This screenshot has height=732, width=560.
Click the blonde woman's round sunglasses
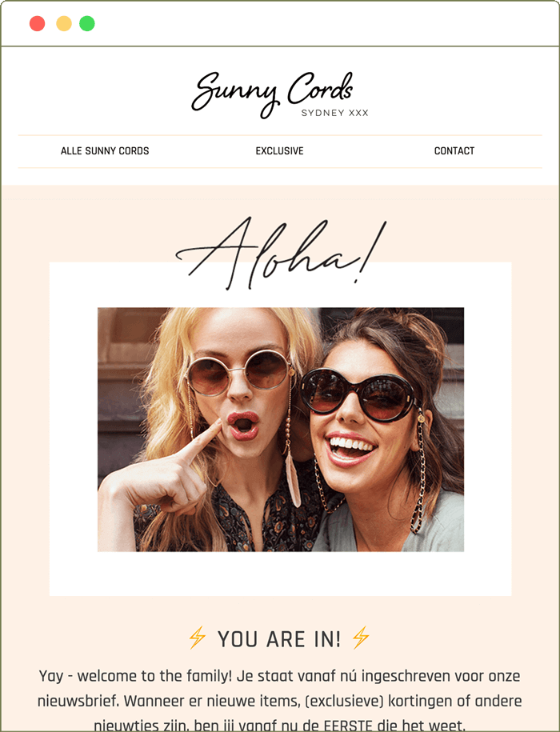coord(239,374)
